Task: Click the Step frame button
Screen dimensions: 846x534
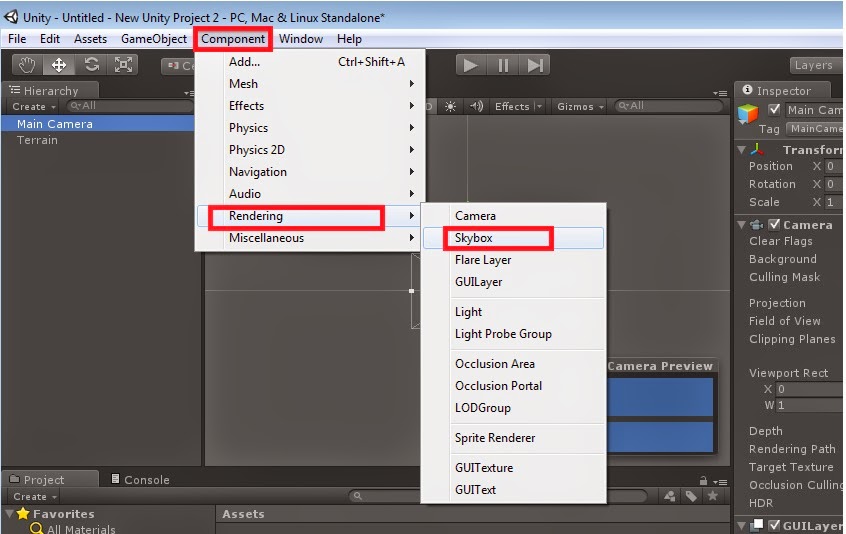Action: pyautogui.click(x=535, y=65)
